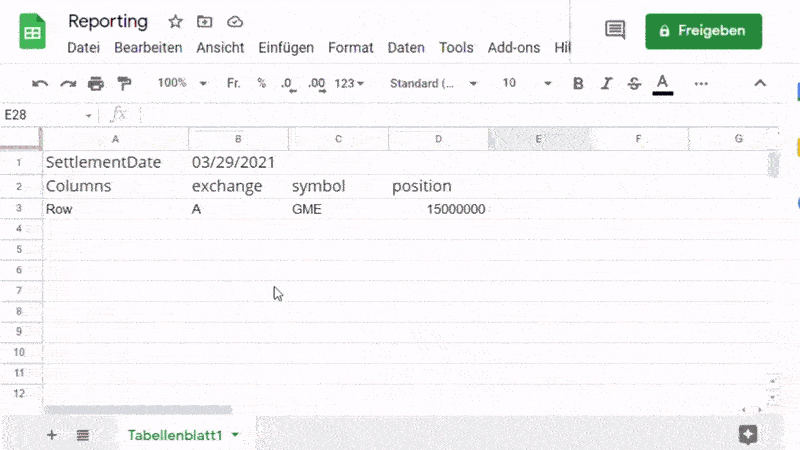
Task: Star the Reporting document
Action: pyautogui.click(x=176, y=21)
